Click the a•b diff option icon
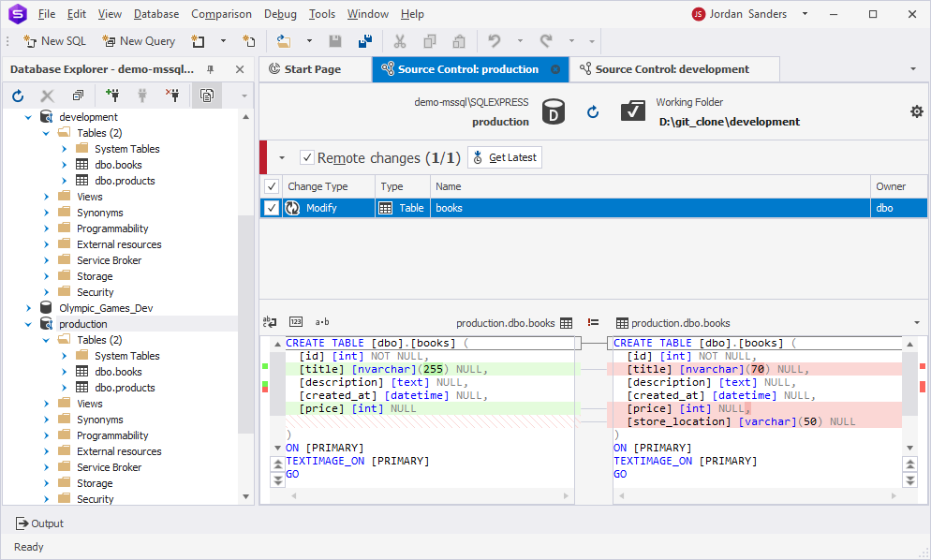 (322, 322)
